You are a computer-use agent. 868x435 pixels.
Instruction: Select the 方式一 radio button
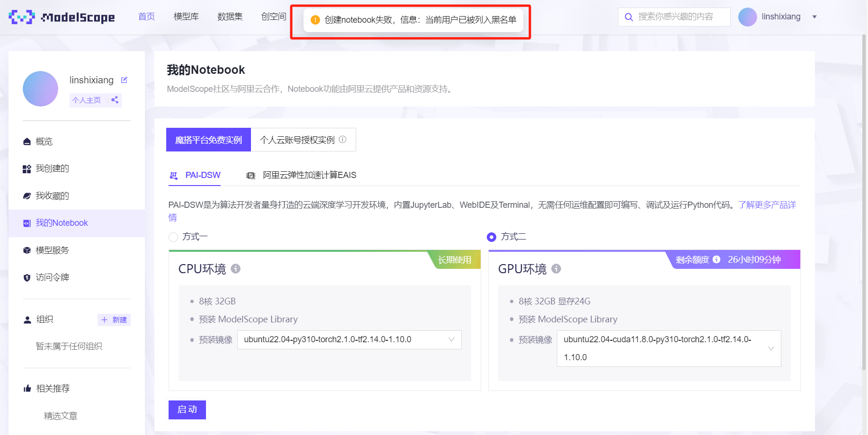click(173, 237)
